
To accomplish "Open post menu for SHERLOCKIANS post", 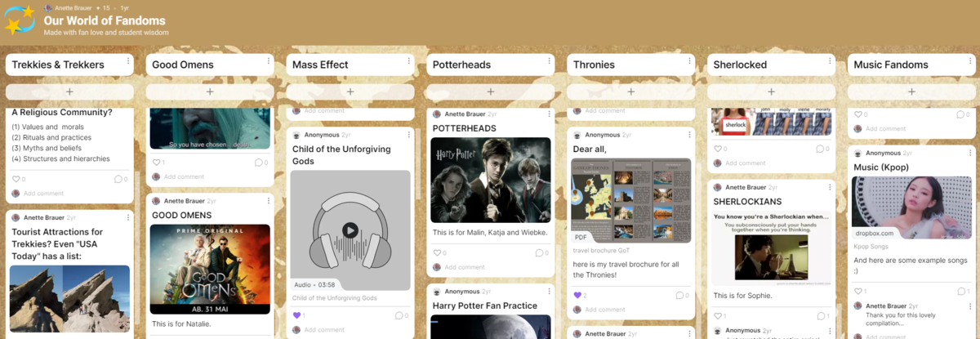I will [829, 187].
